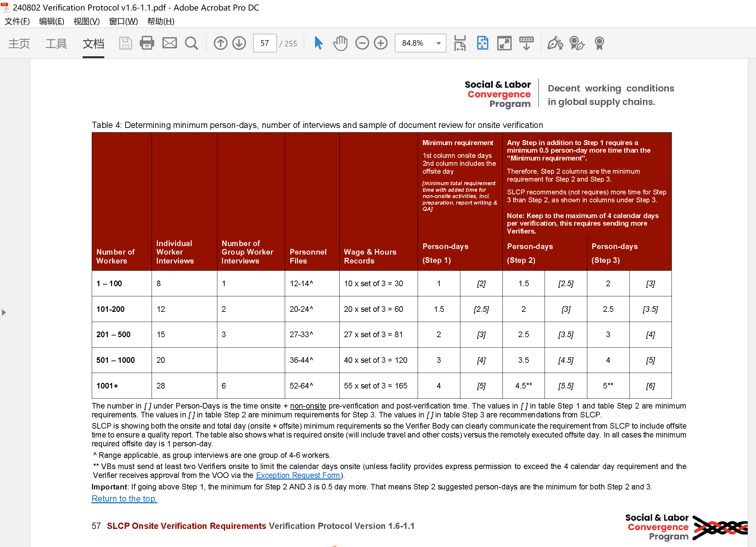The width and height of the screenshot is (756, 547).
Task: Click the Zoom out minus icon
Action: coord(362,43)
